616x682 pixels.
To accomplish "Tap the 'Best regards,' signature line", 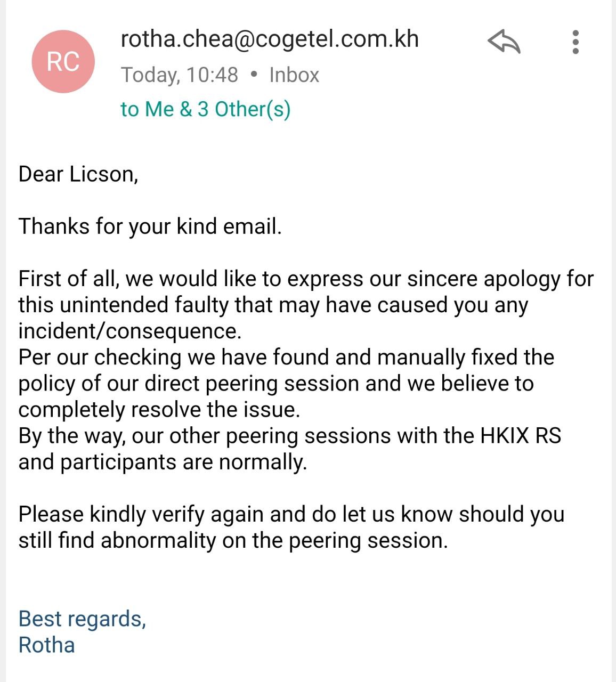I will click(82, 619).
